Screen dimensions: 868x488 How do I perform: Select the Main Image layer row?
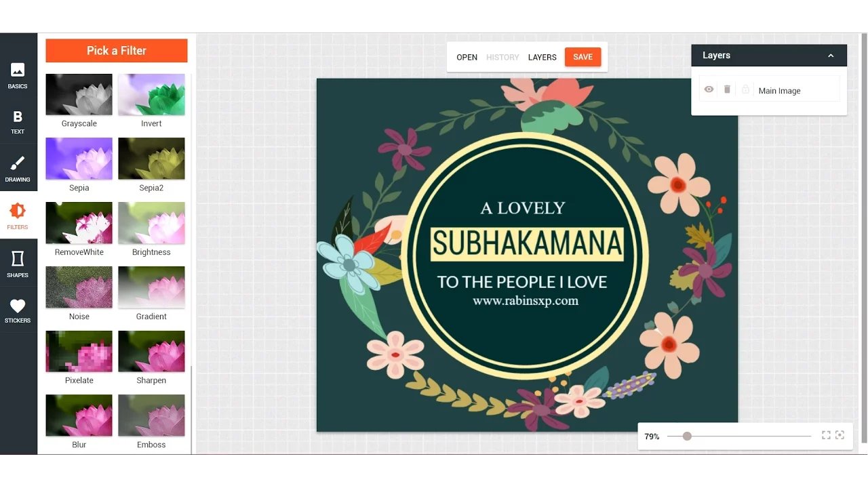(x=769, y=89)
